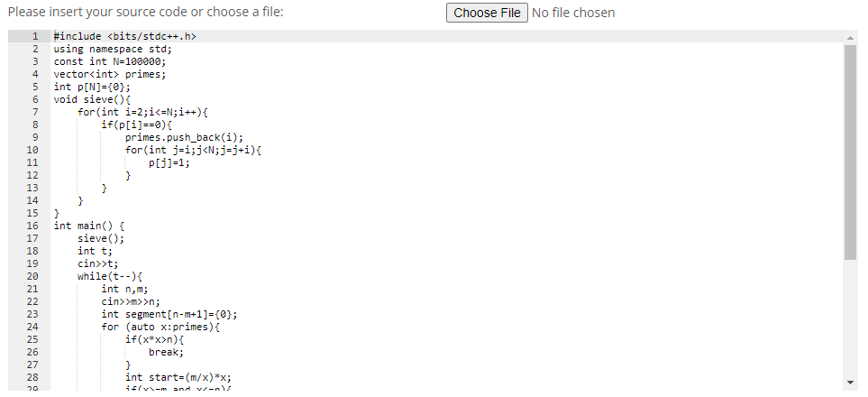
Task: Click line number 23 in the gutter
Action: pos(32,314)
